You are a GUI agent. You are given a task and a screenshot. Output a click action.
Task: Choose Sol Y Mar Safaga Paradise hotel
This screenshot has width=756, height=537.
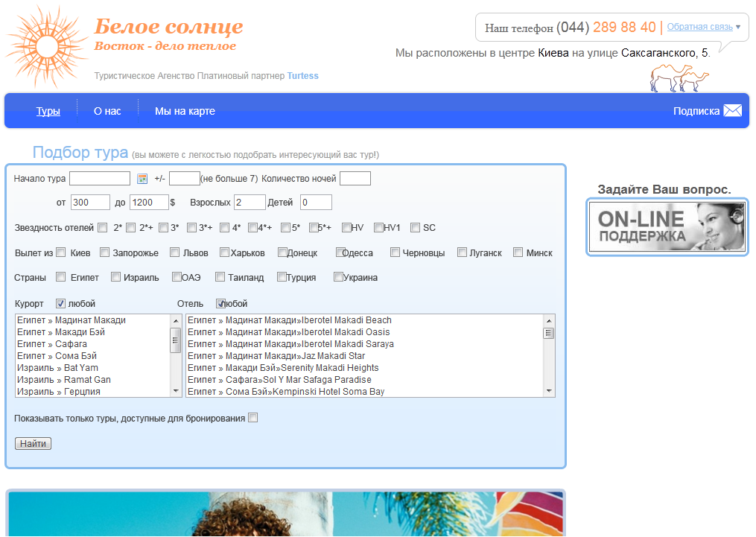(x=364, y=380)
